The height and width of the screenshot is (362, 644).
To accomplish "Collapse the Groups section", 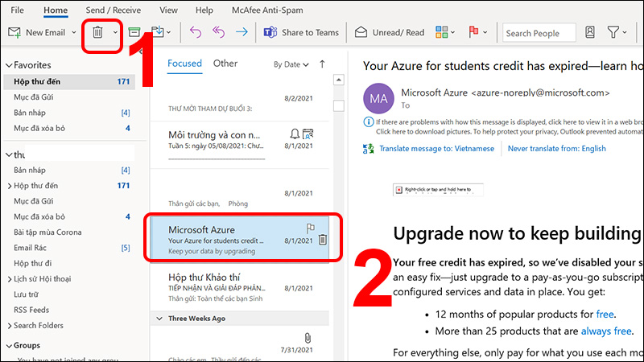I will [9, 346].
